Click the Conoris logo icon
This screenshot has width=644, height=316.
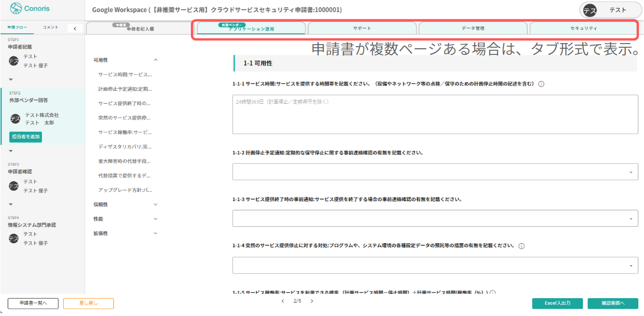(x=15, y=9)
